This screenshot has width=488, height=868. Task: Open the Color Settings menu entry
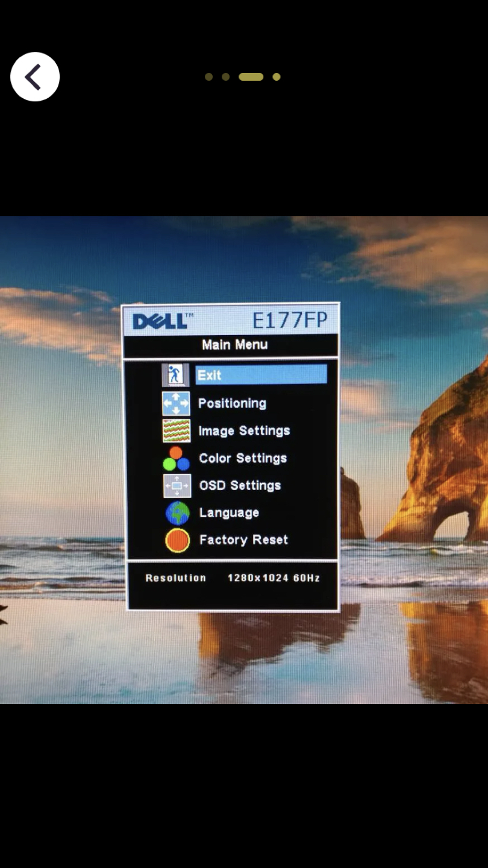pyautogui.click(x=243, y=458)
